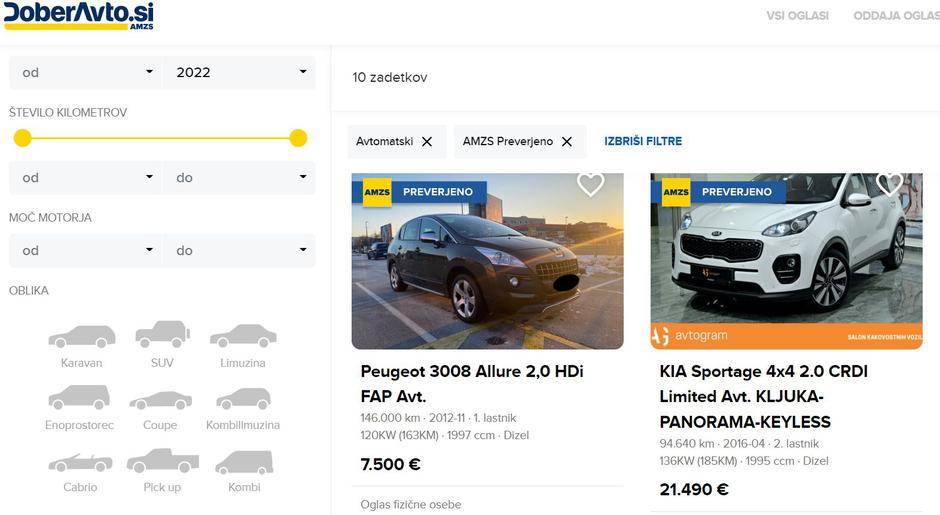Choose the Limuzina body shape icon
The height and width of the screenshot is (515, 940).
(x=242, y=337)
